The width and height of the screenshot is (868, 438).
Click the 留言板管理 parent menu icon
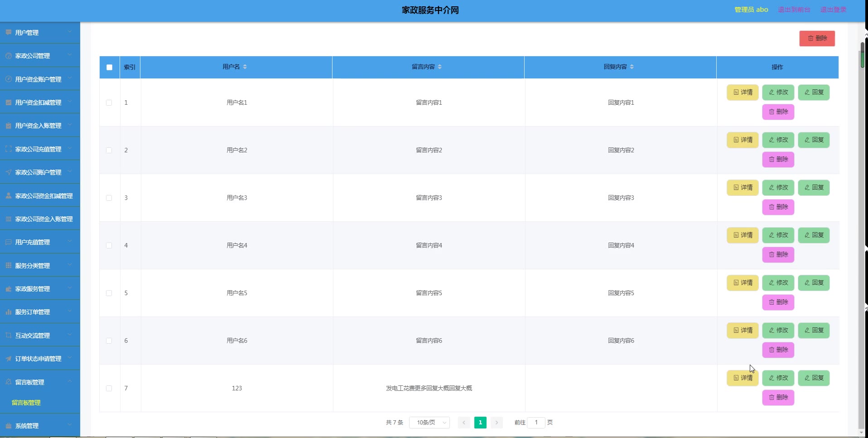pos(9,382)
